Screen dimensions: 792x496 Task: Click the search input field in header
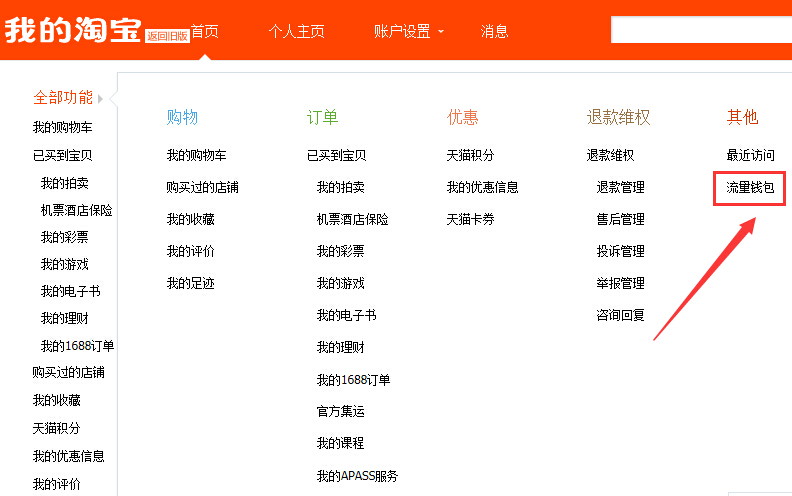tap(701, 30)
